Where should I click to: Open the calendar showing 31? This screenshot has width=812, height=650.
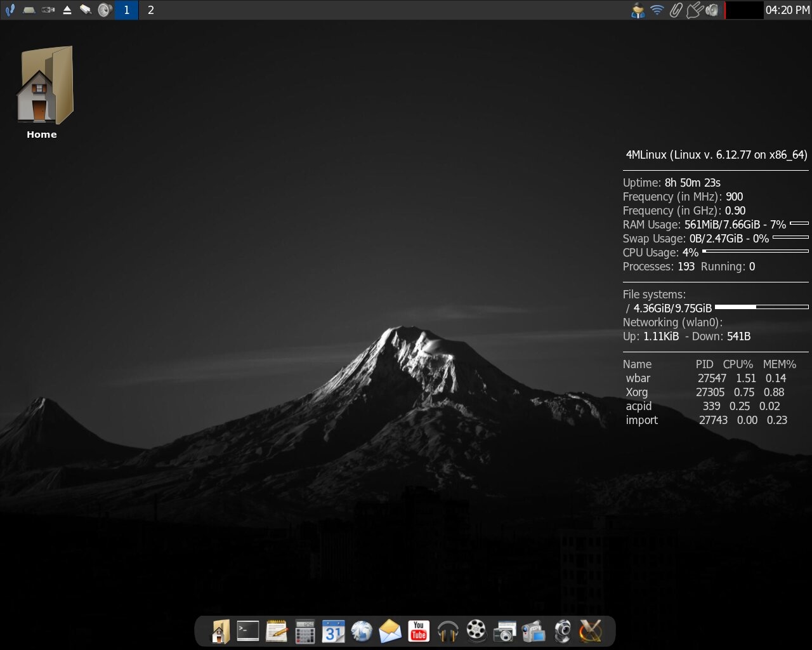(x=333, y=631)
